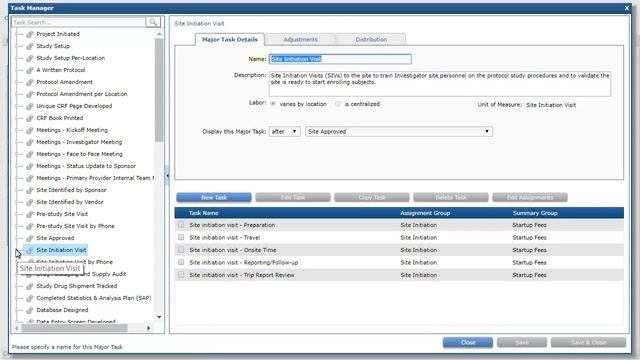Open the 'after' position dropdown
This screenshot has width=640, height=360.
[284, 131]
